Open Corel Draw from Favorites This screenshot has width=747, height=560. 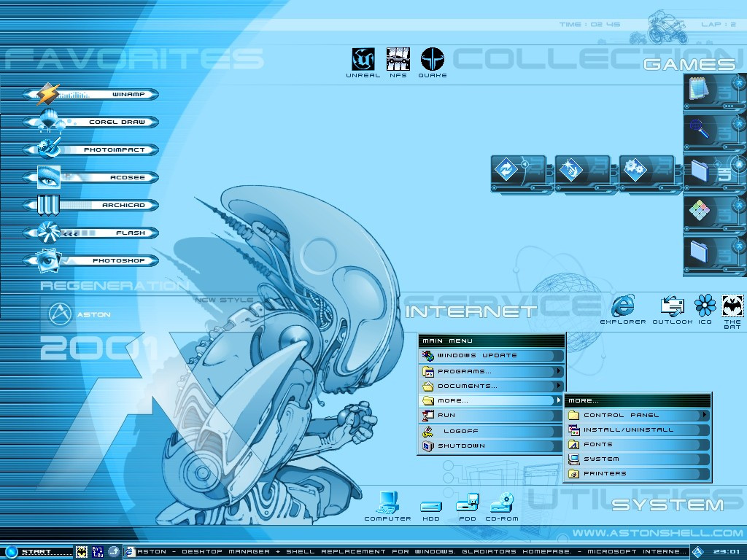(x=91, y=122)
